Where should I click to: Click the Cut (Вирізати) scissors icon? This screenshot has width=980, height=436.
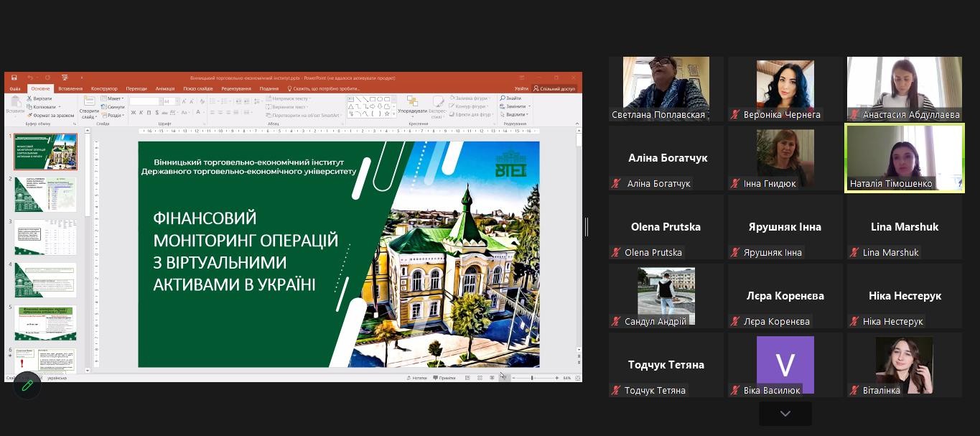[30, 98]
